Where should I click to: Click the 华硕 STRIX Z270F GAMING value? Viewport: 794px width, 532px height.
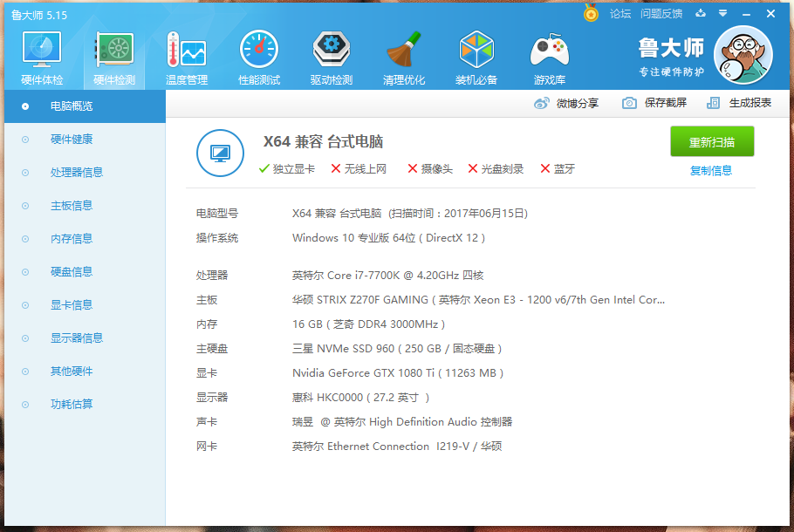click(478, 300)
